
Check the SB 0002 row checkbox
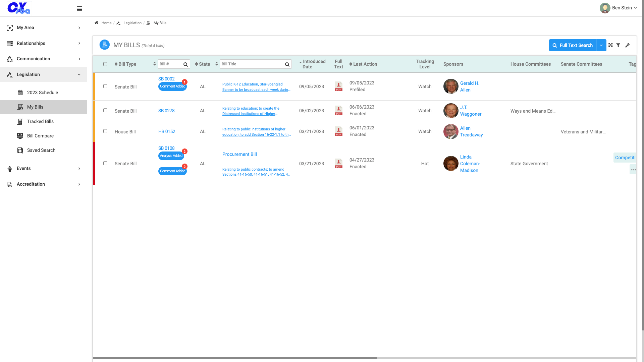point(105,86)
